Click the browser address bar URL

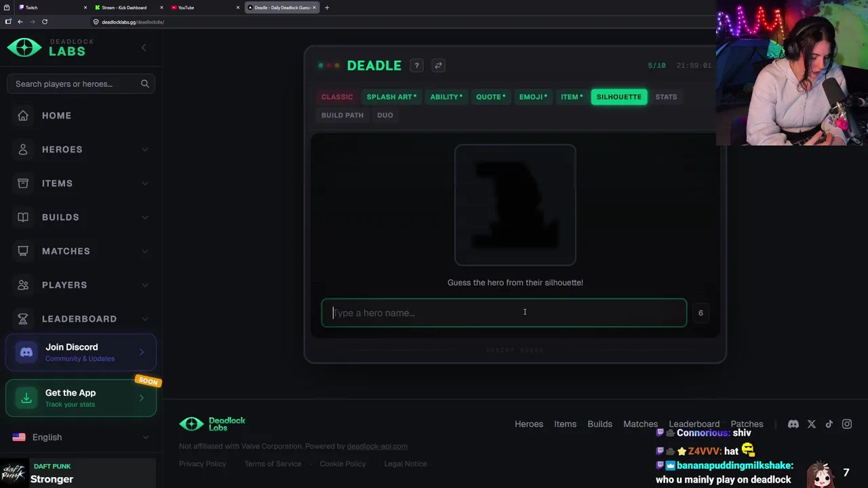pos(133,22)
